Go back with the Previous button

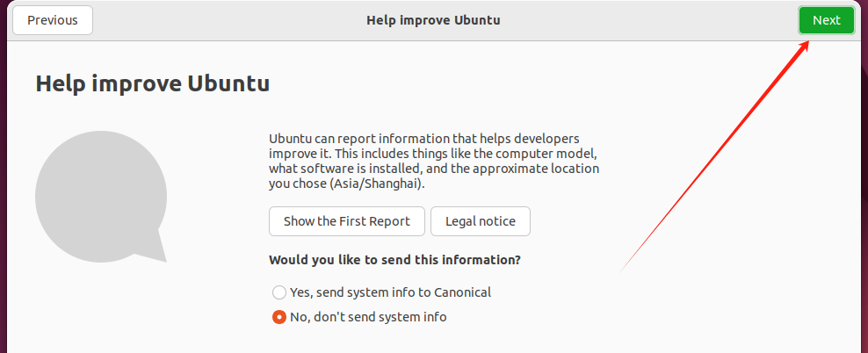pyautogui.click(x=53, y=20)
